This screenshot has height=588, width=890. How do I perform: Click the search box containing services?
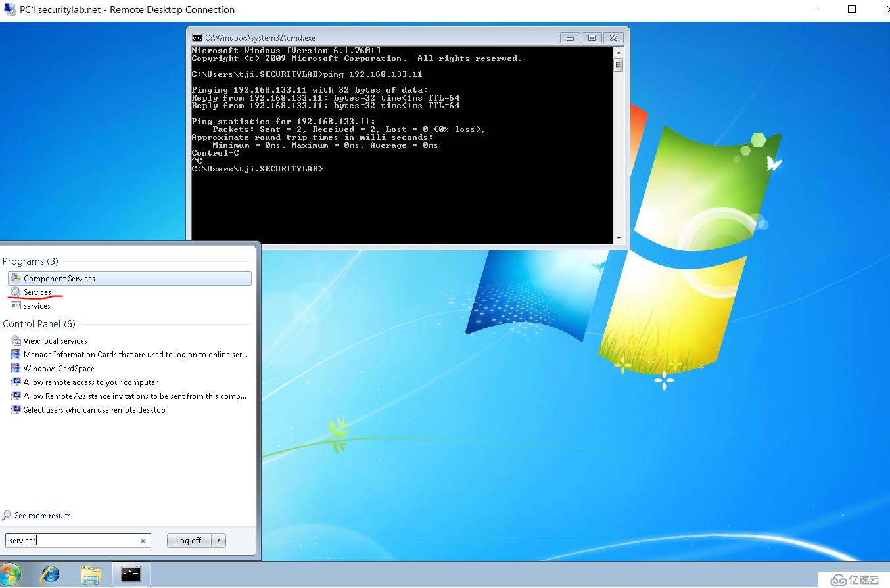[78, 541]
